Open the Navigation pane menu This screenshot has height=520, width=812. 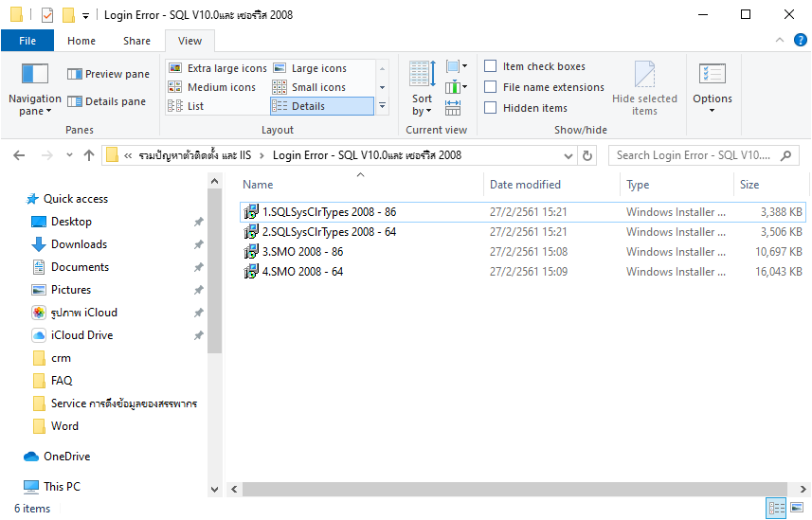tap(35, 89)
